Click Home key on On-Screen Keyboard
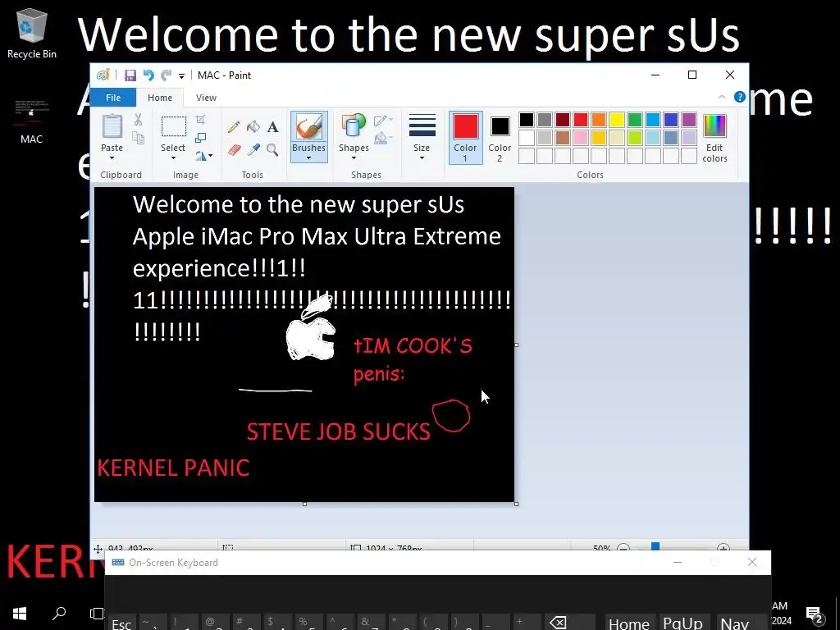Screen dimensions: 840x630 click(630, 623)
